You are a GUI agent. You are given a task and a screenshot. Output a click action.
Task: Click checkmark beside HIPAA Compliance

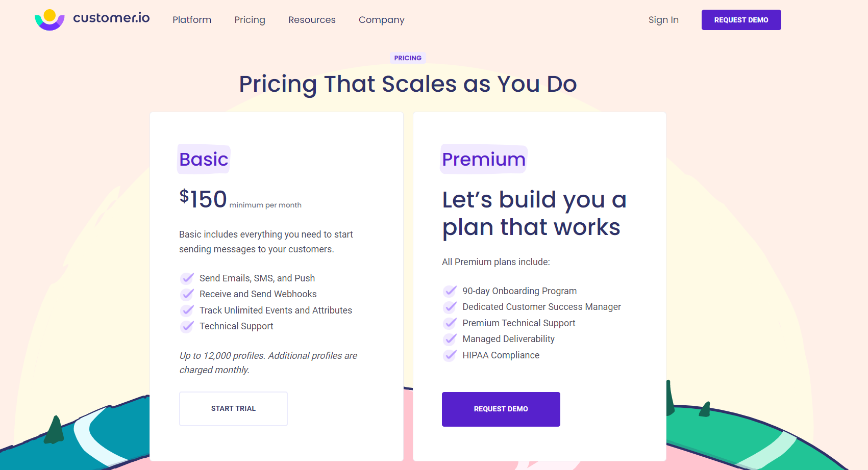coord(450,355)
